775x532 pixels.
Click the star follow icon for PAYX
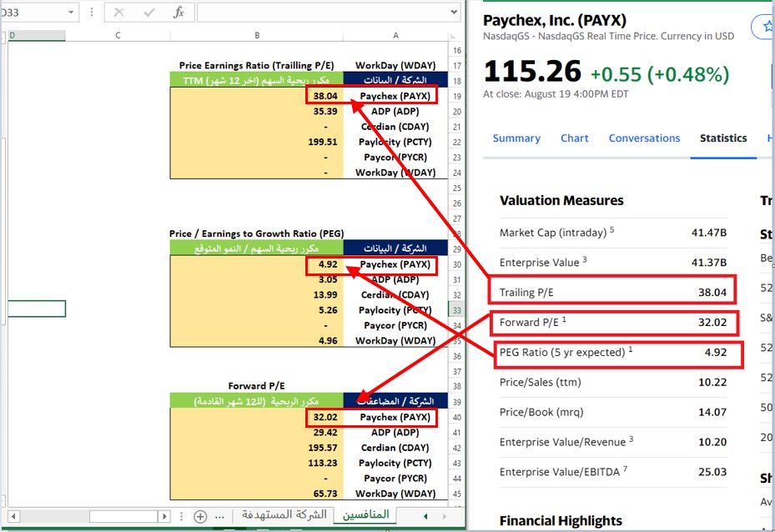tap(767, 27)
